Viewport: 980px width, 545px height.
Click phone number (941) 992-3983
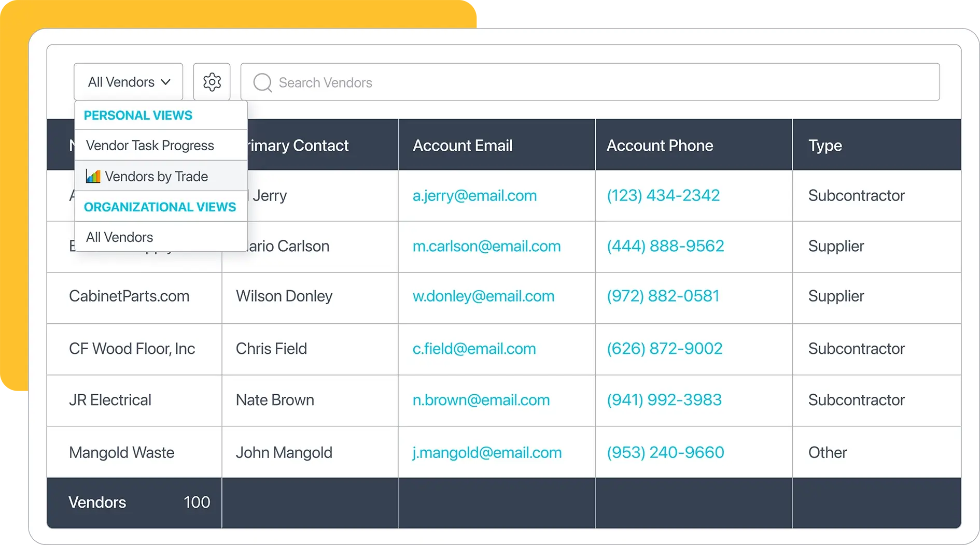tap(664, 400)
